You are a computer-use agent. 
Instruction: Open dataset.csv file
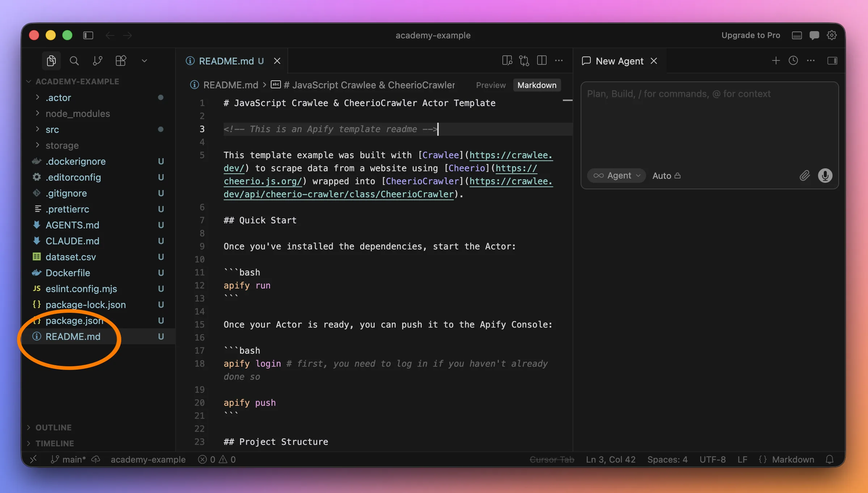pyautogui.click(x=98, y=257)
